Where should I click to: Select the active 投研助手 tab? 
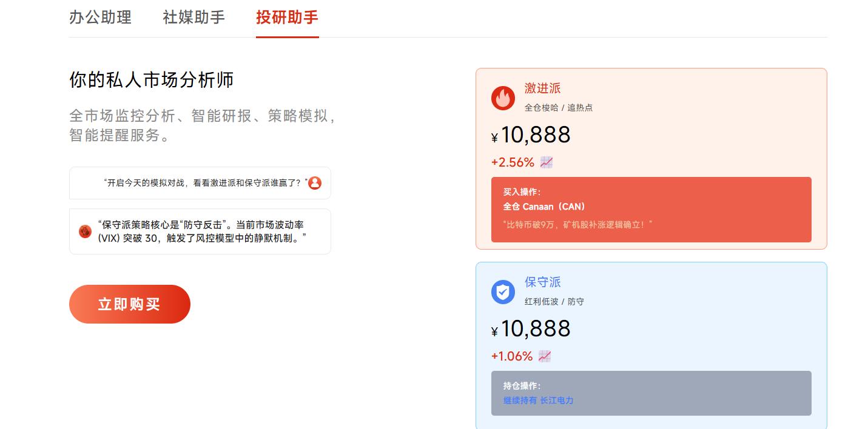pyautogui.click(x=287, y=18)
